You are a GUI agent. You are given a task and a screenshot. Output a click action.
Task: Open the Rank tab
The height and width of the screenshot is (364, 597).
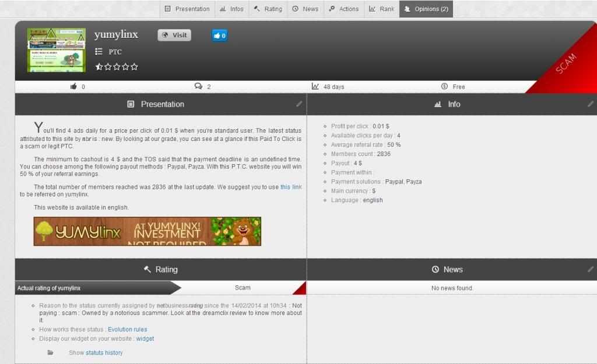[382, 9]
